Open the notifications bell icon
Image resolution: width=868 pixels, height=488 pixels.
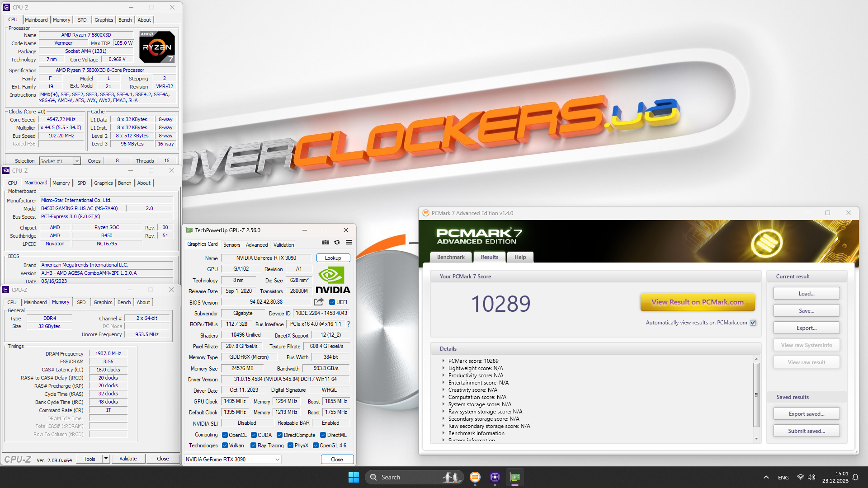click(855, 478)
